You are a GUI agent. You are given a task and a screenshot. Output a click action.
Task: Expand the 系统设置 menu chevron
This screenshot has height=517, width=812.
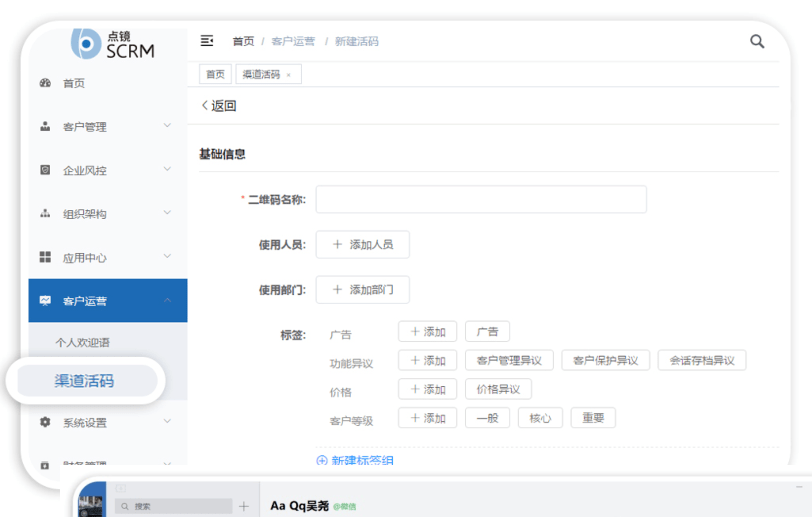(167, 421)
